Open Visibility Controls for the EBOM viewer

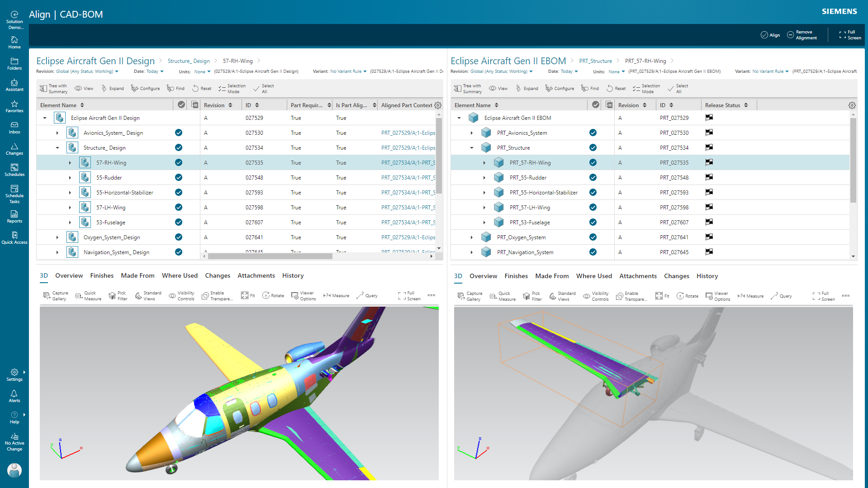tap(596, 296)
